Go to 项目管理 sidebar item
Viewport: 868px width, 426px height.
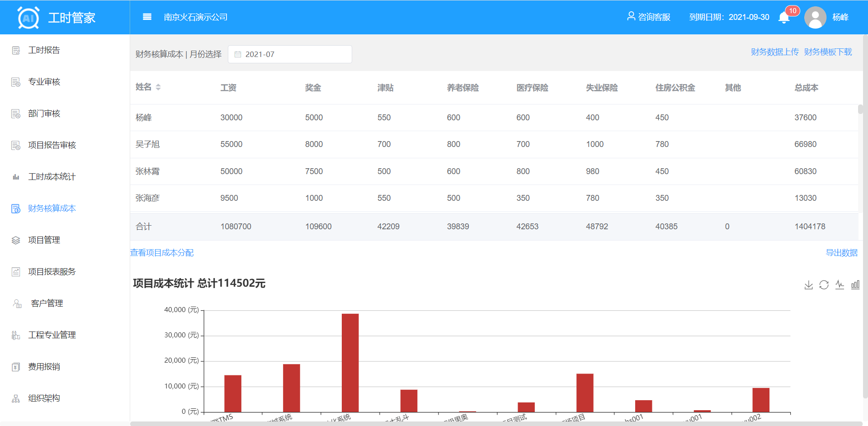coord(44,240)
